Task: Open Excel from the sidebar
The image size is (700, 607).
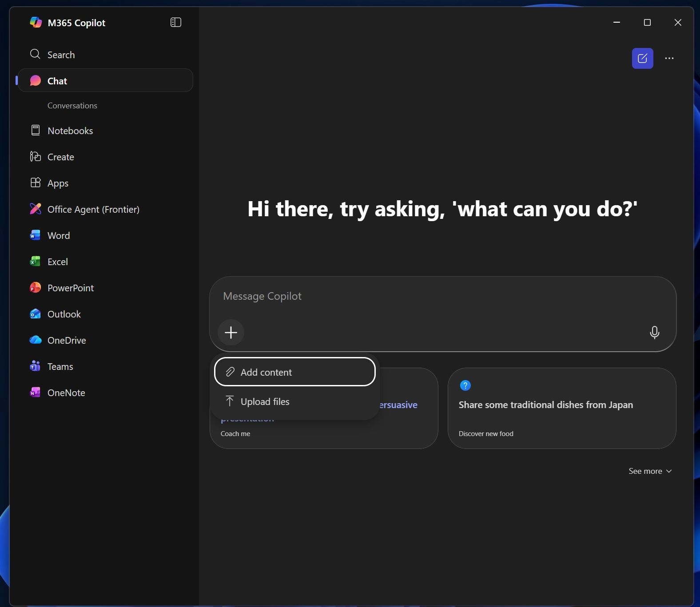Action: tap(57, 262)
